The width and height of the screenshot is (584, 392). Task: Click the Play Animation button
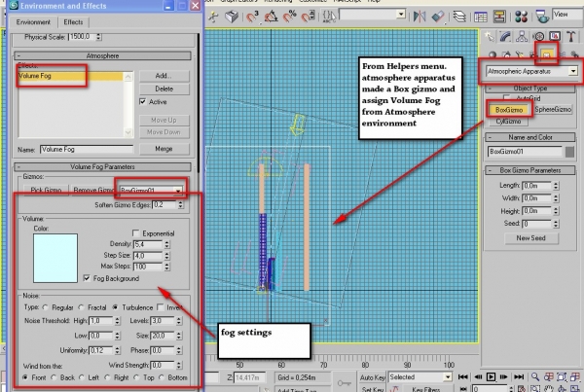[491, 376]
